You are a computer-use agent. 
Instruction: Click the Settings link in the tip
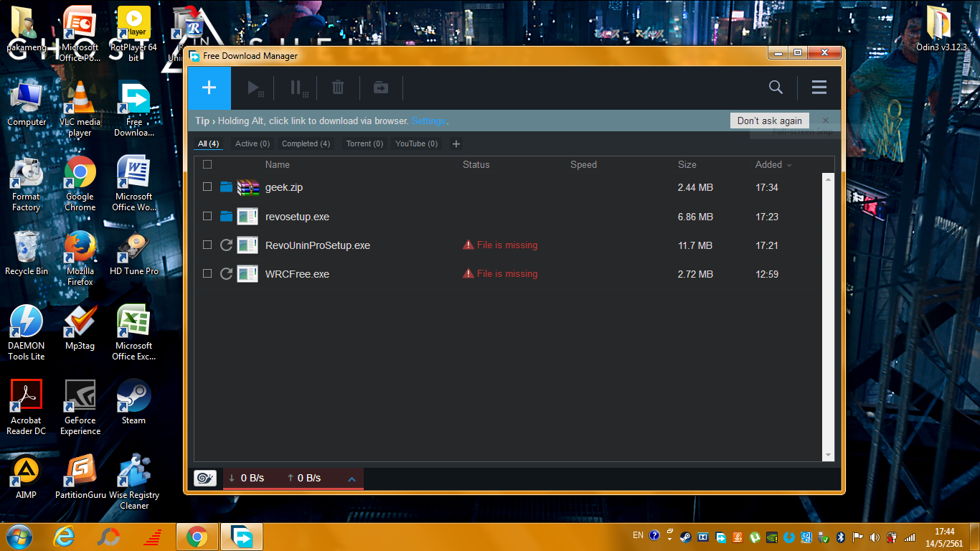point(428,121)
